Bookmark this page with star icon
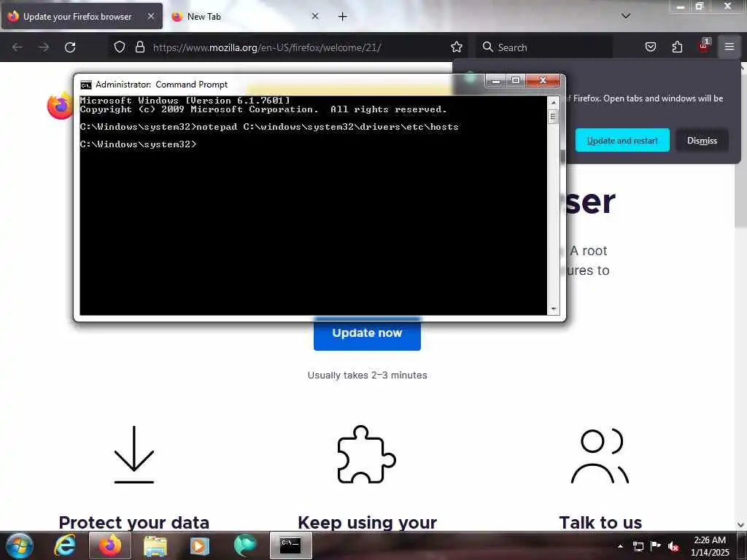This screenshot has height=560, width=747. click(x=457, y=47)
